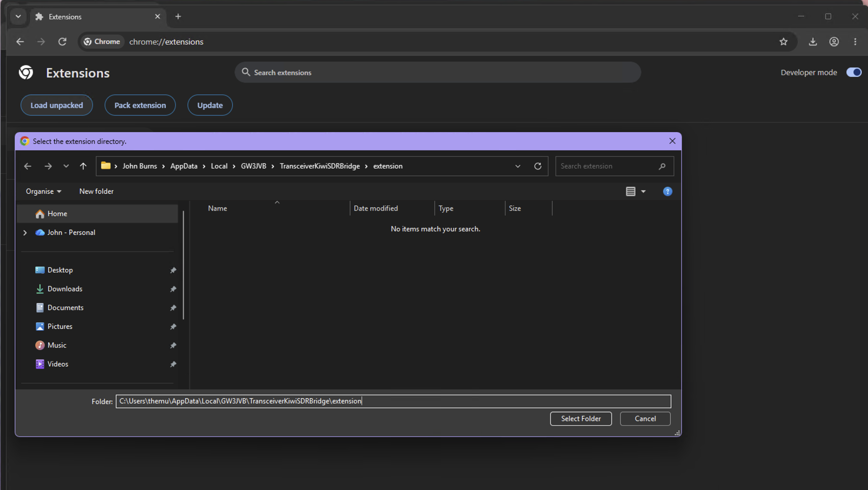Open Chrome downloads icon in toolbar
The height and width of the screenshot is (490, 868).
coord(813,41)
